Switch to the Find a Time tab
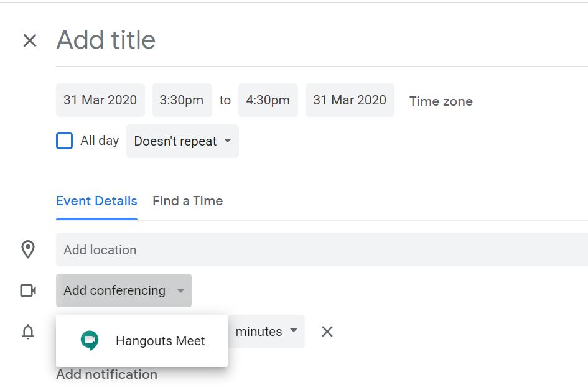The width and height of the screenshot is (588, 390). click(x=187, y=201)
